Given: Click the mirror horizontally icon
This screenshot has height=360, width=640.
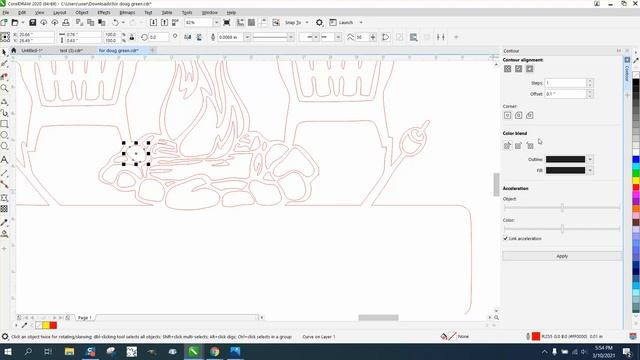Looking at the screenshot, I should (x=188, y=37).
